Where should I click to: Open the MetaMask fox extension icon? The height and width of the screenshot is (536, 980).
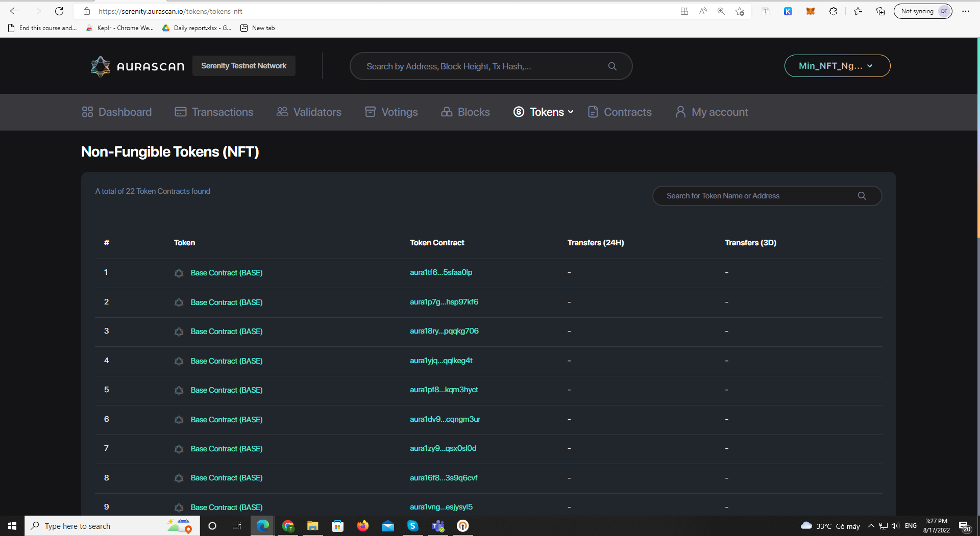(811, 11)
